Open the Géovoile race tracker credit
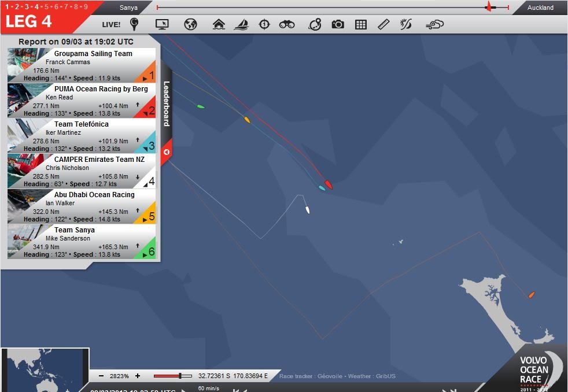 (311, 376)
